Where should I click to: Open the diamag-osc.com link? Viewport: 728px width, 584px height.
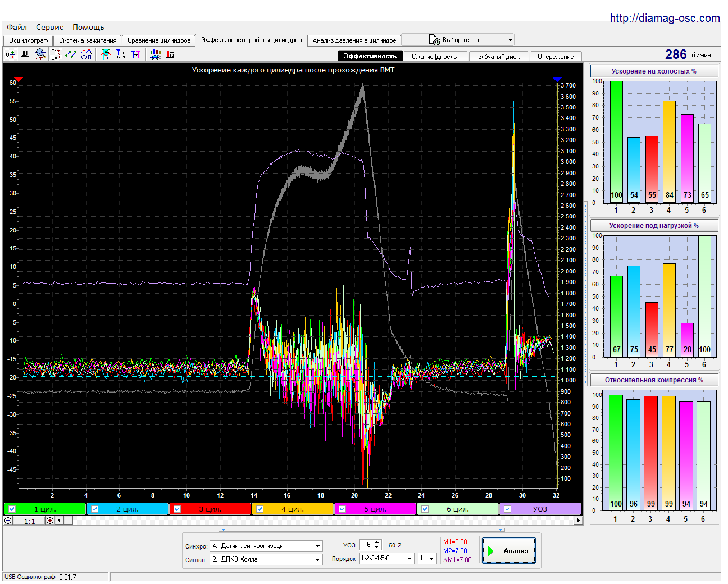coord(665,18)
